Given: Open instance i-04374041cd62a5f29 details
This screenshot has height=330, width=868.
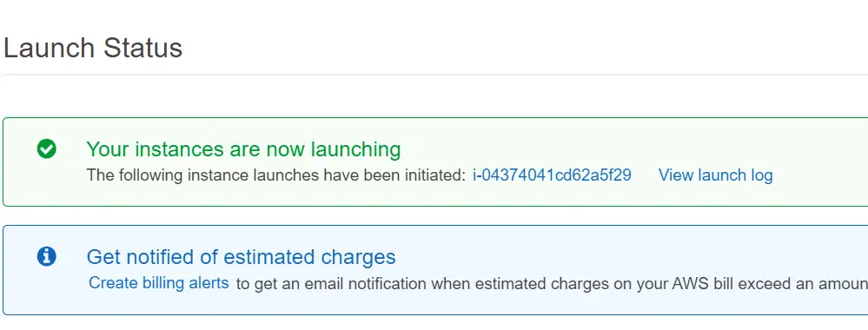Looking at the screenshot, I should [x=552, y=175].
